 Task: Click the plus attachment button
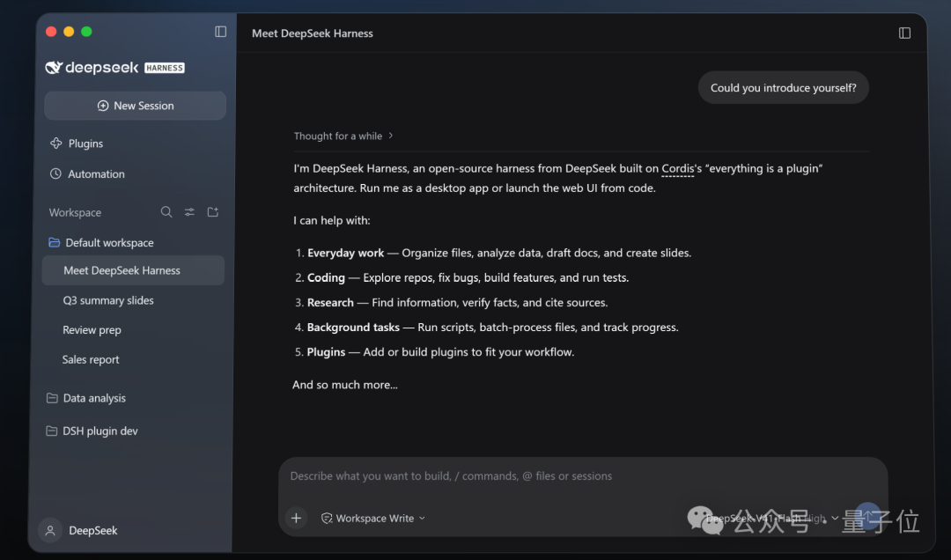pyautogui.click(x=296, y=518)
